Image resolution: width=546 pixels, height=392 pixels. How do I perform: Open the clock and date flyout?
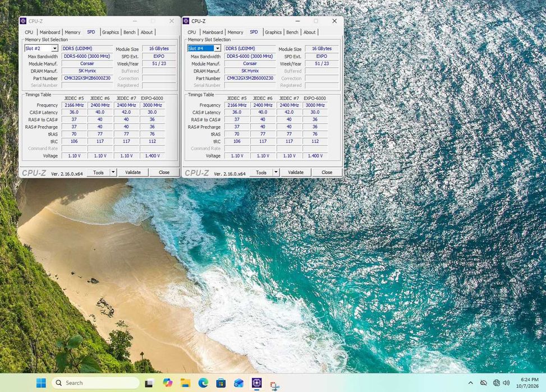pyautogui.click(x=527, y=383)
